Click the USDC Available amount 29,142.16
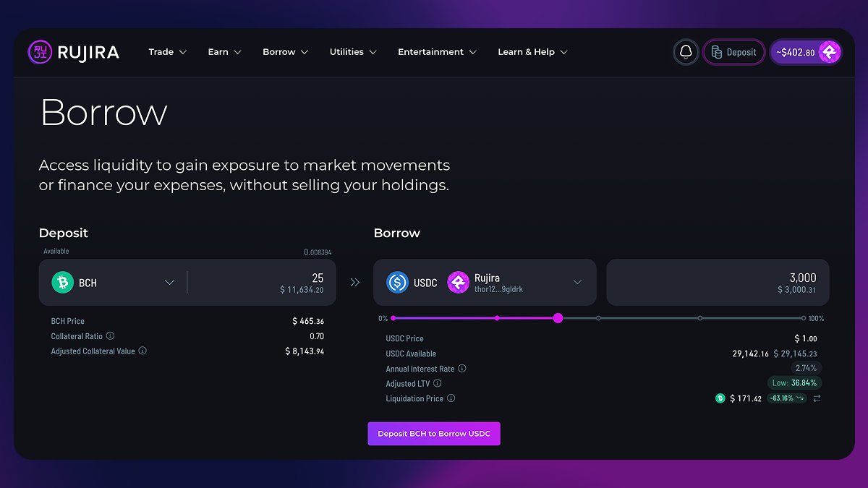The width and height of the screenshot is (868, 488). point(751,354)
